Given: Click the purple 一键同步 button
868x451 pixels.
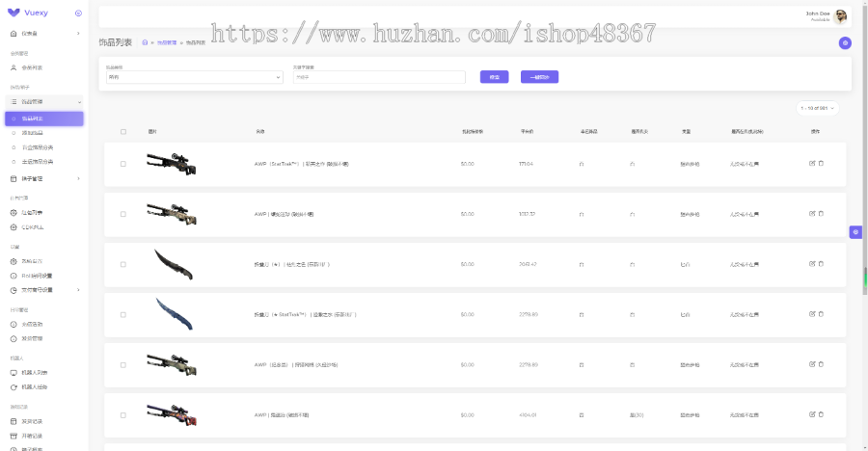Looking at the screenshot, I should [540, 77].
